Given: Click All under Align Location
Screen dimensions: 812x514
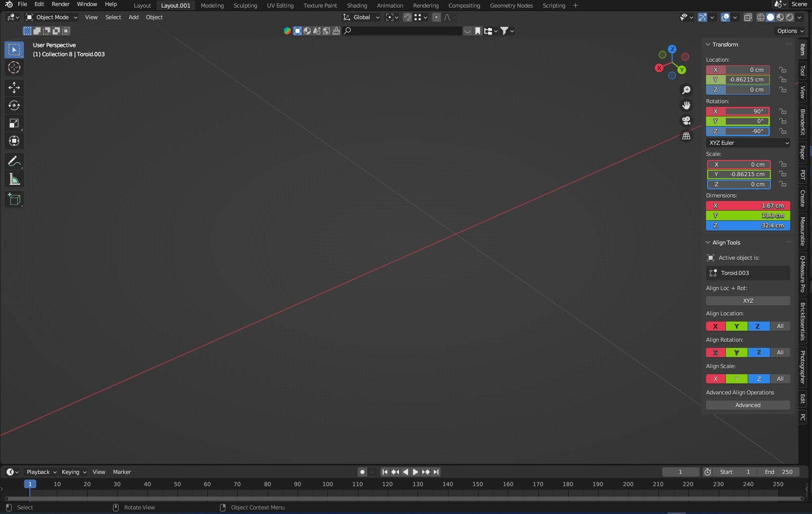Looking at the screenshot, I should pos(780,326).
